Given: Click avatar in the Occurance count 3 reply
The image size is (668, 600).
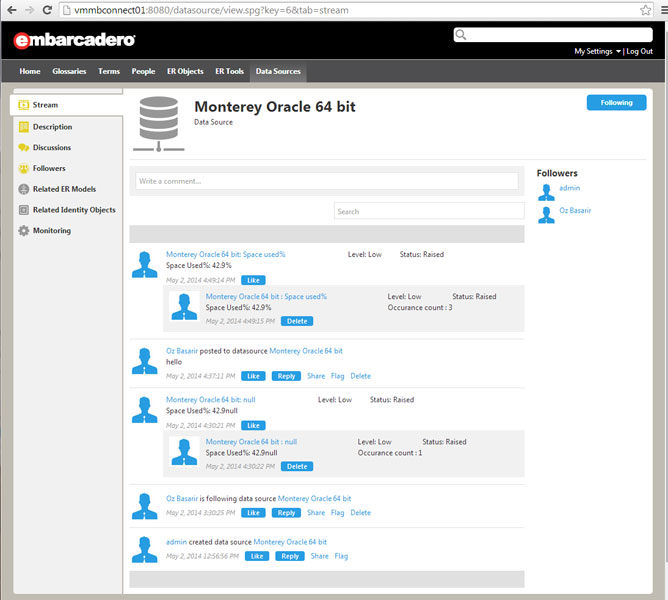Looking at the screenshot, I should click(184, 307).
